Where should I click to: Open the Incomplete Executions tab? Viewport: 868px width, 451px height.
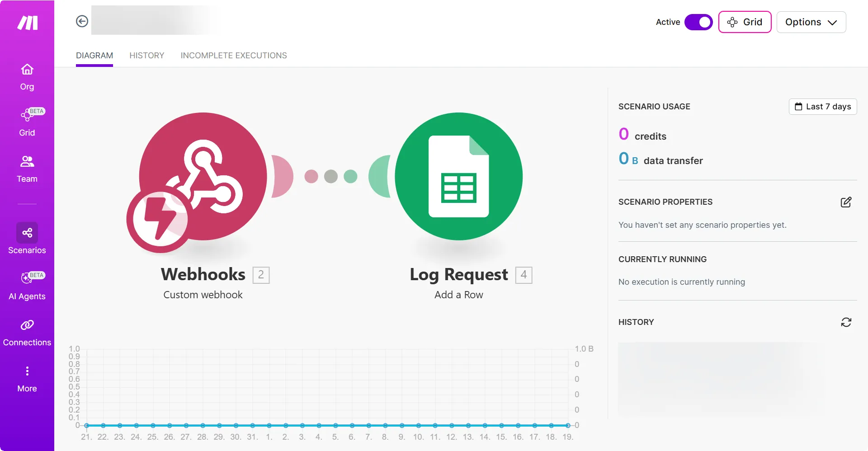(234, 56)
